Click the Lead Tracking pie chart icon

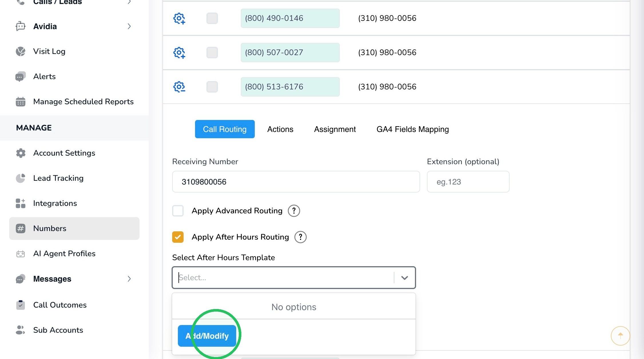coord(20,178)
